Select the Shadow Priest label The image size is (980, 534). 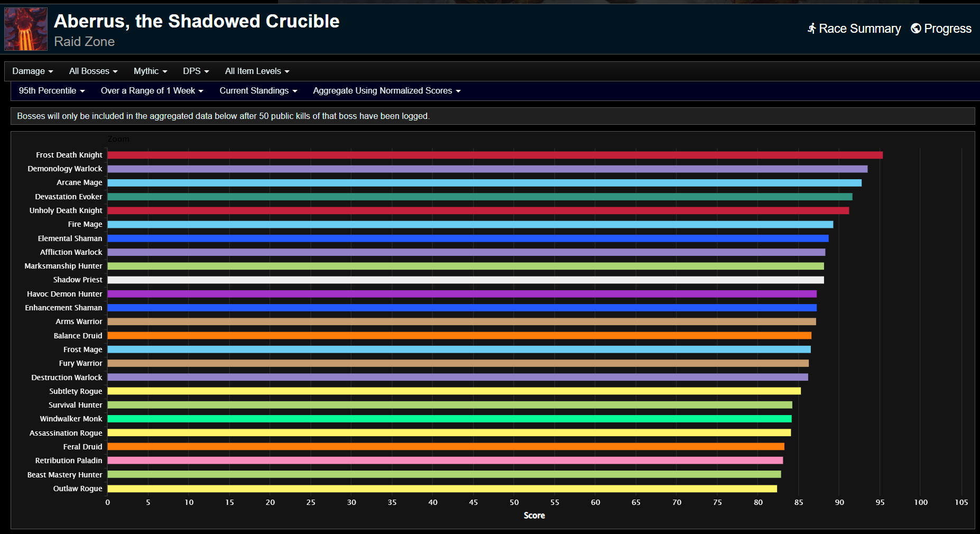point(78,280)
